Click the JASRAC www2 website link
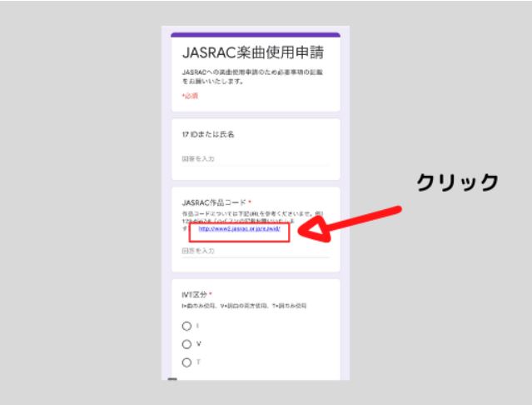The image size is (532, 405). [x=237, y=229]
